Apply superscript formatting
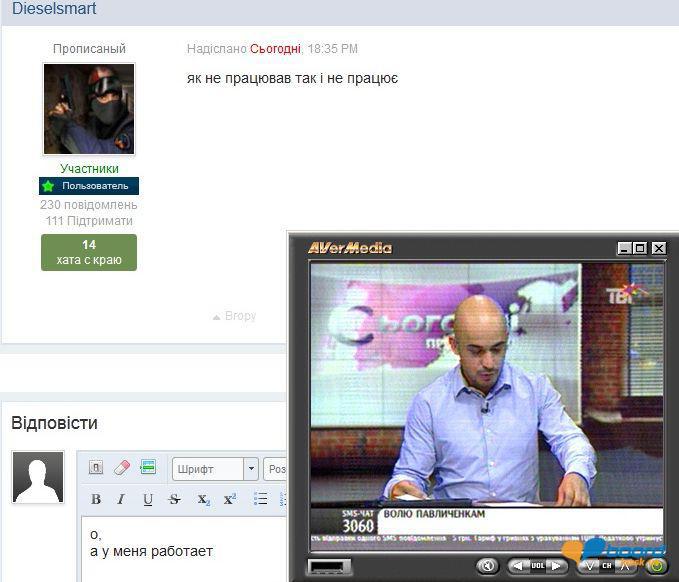The image size is (679, 582). tap(229, 499)
